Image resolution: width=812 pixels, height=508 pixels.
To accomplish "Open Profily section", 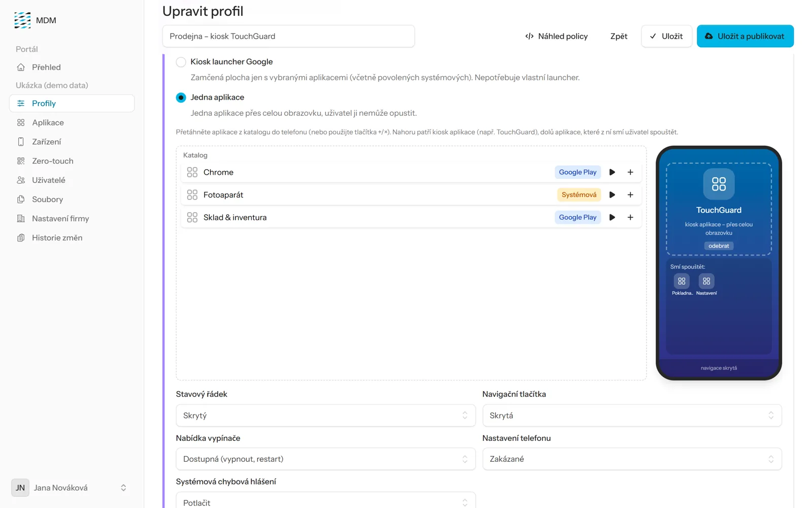I will click(x=72, y=103).
